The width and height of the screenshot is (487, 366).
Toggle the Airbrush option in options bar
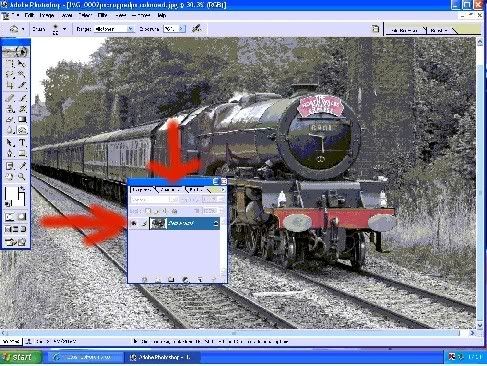coord(196,29)
